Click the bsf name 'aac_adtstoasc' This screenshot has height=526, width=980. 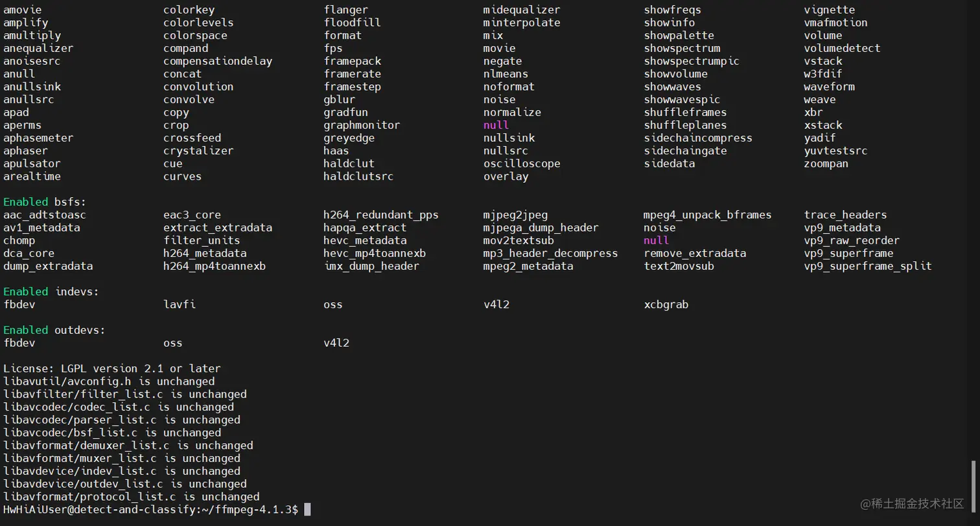pos(45,215)
